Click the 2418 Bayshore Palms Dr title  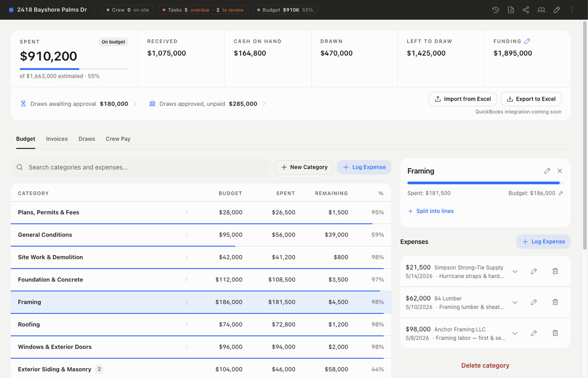point(52,10)
